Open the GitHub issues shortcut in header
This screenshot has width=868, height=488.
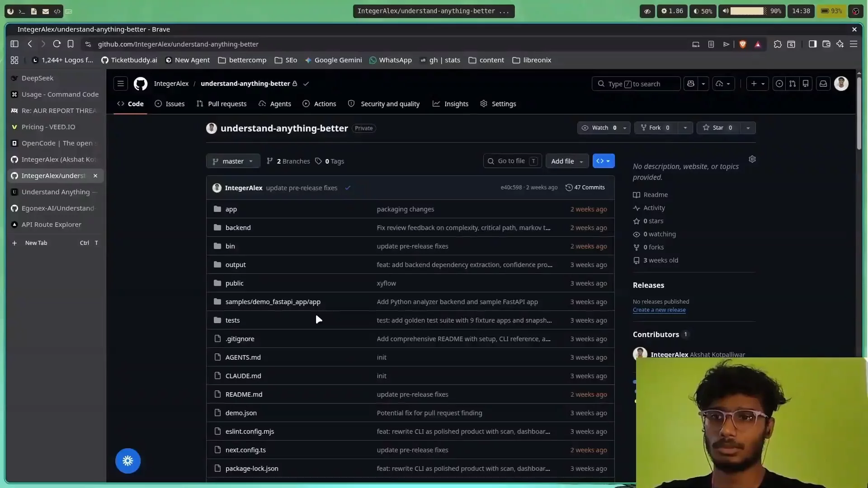(x=779, y=84)
